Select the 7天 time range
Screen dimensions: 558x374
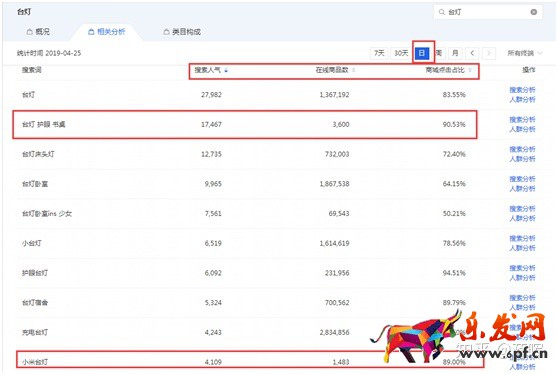tap(379, 53)
